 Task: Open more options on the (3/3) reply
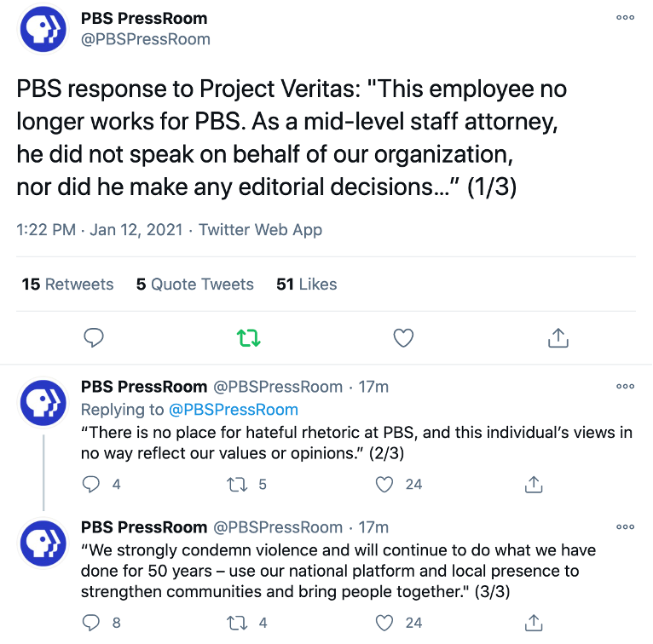click(625, 526)
